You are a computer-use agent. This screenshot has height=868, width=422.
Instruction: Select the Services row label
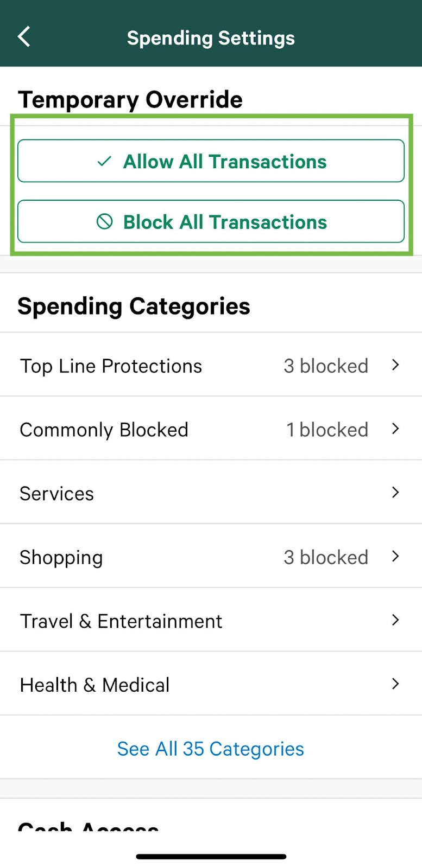click(56, 494)
